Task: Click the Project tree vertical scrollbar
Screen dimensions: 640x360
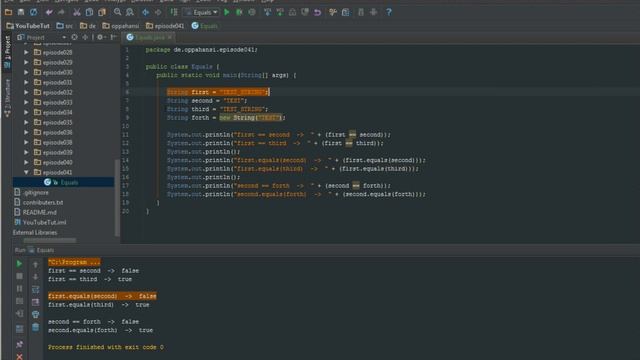Action: click(117, 198)
